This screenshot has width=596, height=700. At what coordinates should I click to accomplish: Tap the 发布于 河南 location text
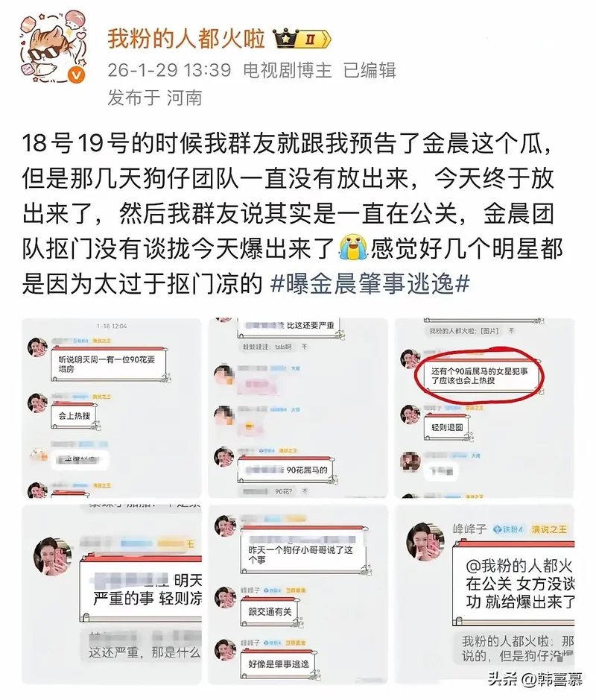pyautogui.click(x=155, y=98)
